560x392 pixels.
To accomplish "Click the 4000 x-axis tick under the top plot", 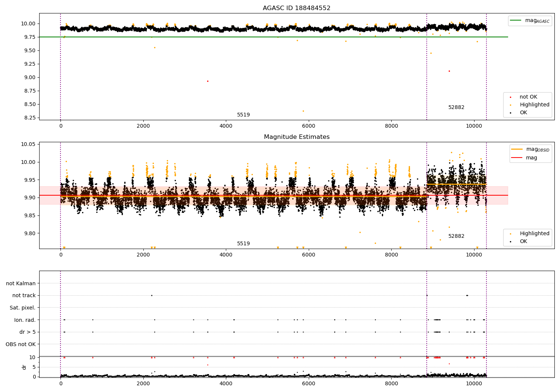I will tap(226, 126).
